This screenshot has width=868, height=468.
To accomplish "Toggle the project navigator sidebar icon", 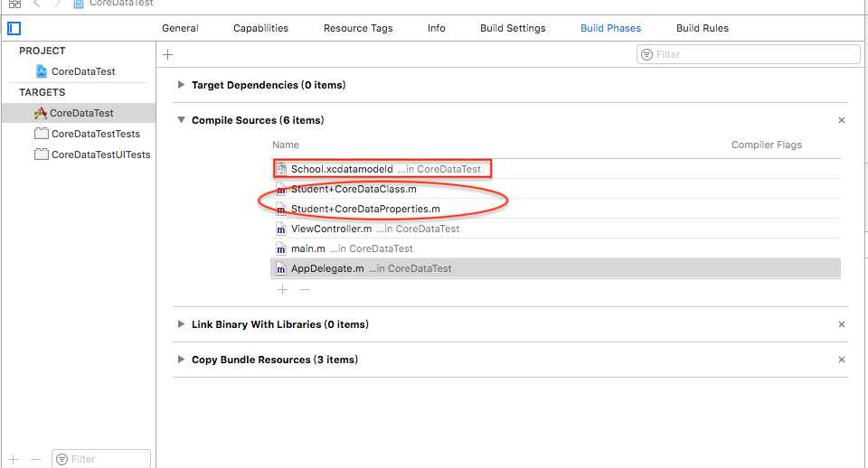I will tap(14, 28).
